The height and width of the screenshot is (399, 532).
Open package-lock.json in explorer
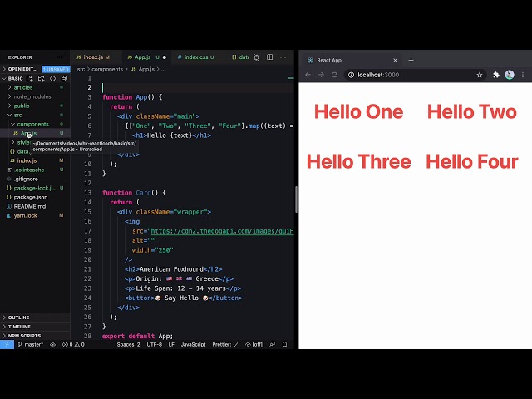[x=34, y=188]
